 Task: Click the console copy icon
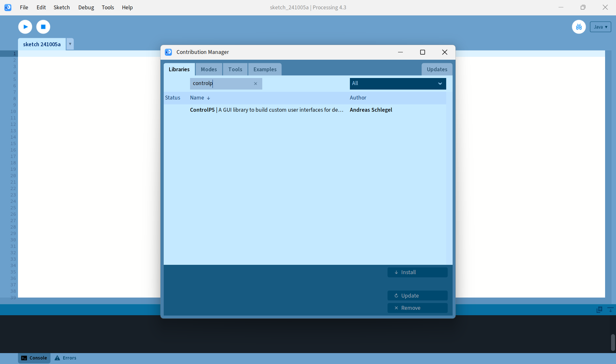click(599, 310)
